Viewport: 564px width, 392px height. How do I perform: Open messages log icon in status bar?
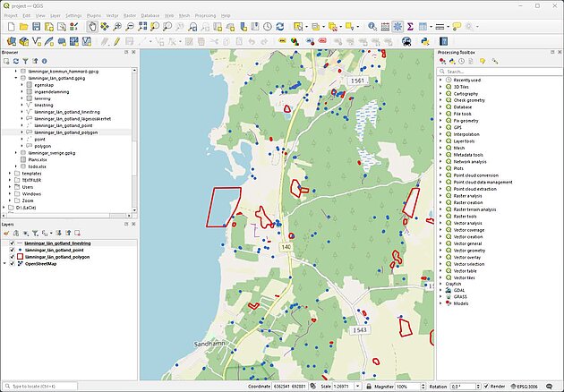click(x=549, y=387)
